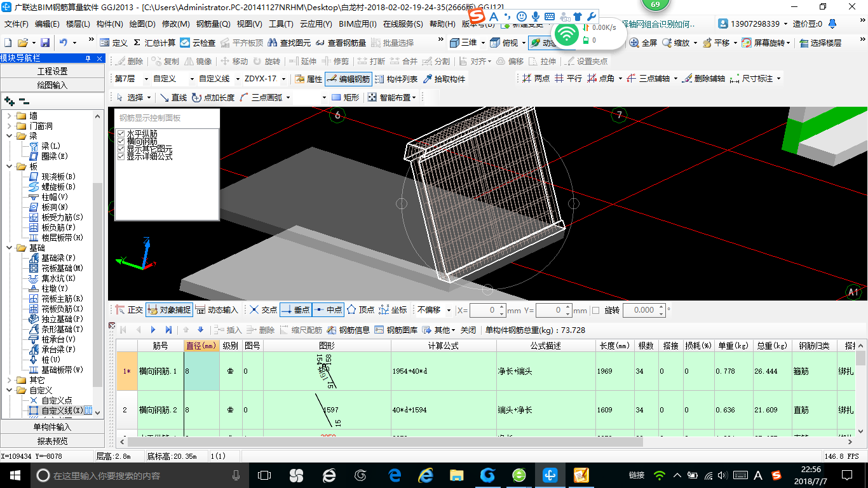Expand the 其它 tree node
The width and height of the screenshot is (868, 488).
10,380
